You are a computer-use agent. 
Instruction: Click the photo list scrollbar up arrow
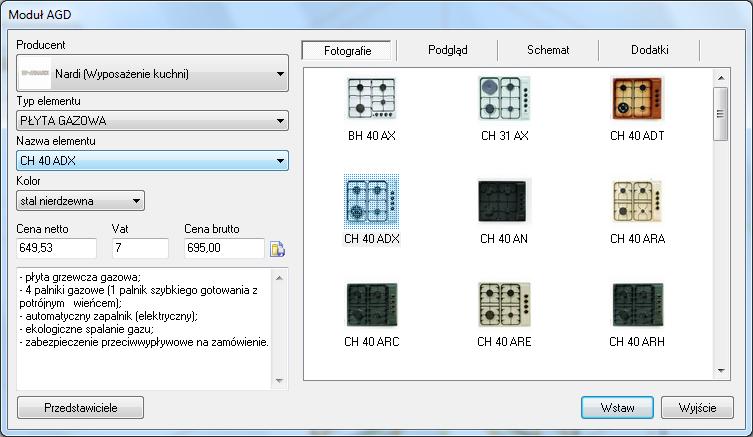(x=721, y=78)
